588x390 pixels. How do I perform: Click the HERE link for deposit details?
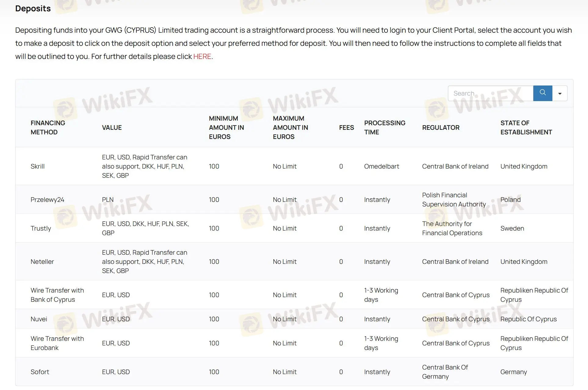click(202, 56)
